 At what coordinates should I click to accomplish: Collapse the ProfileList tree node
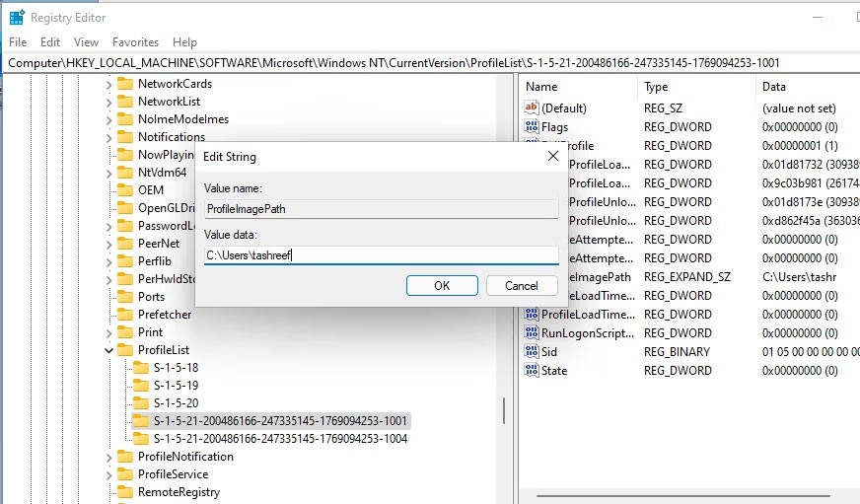(108, 350)
